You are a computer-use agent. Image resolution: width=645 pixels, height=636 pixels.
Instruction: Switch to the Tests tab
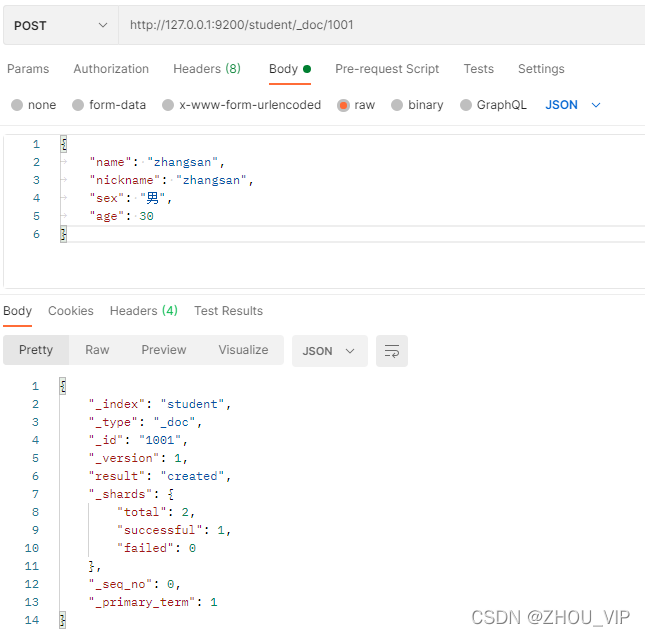478,69
